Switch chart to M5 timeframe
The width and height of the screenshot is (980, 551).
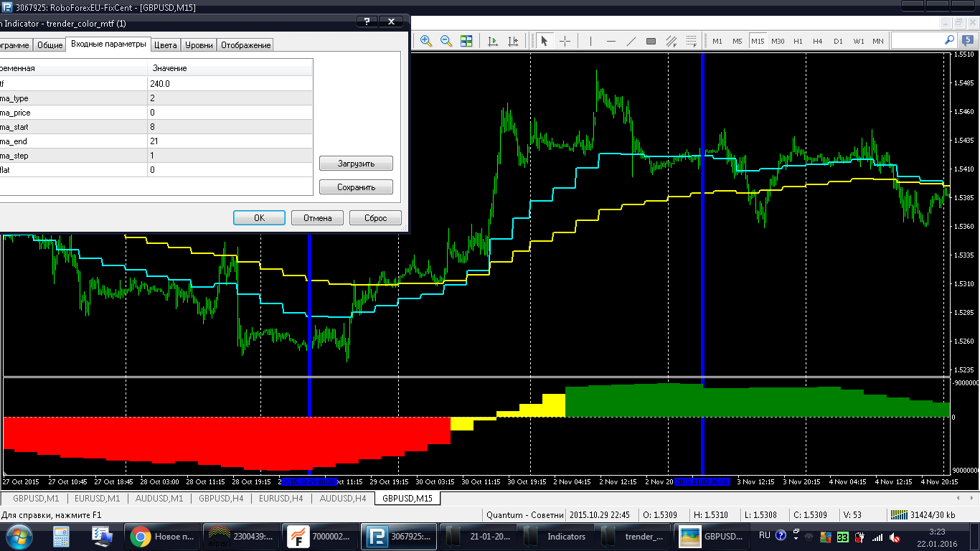(738, 41)
